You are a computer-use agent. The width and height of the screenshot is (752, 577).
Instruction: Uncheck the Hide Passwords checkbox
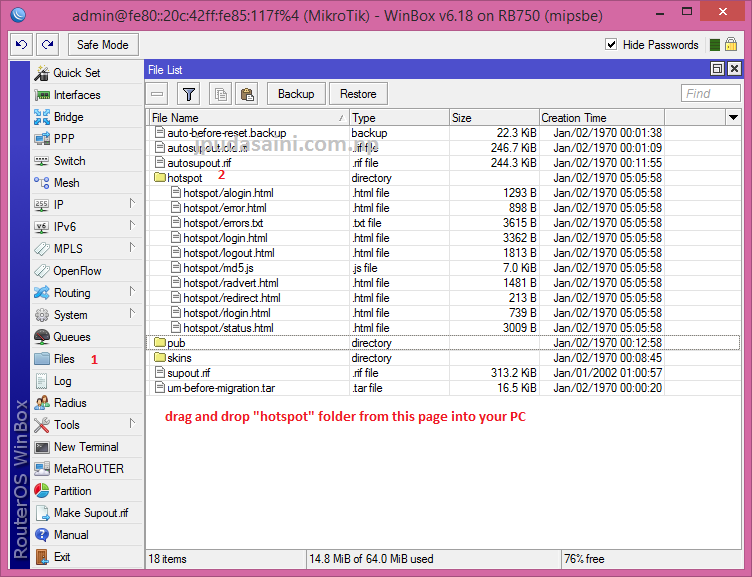(x=611, y=45)
